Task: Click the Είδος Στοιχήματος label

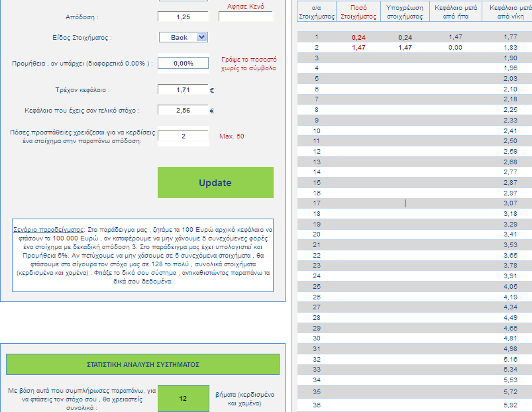Action: coord(81,38)
